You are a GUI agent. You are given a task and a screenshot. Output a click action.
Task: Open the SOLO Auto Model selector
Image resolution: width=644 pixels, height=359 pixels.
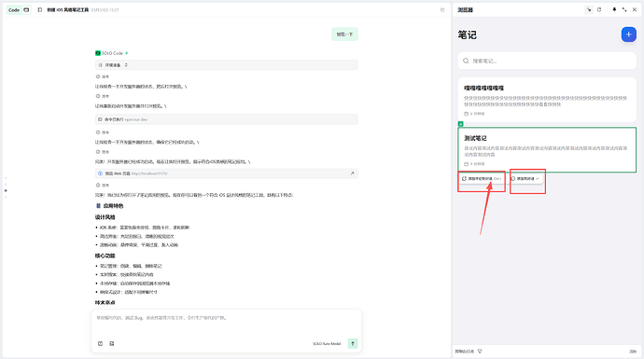point(327,343)
